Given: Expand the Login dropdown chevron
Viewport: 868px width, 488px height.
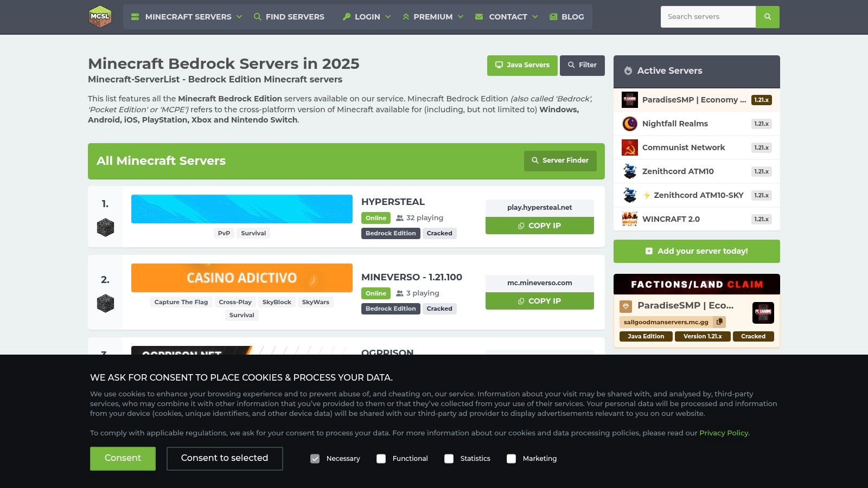Looking at the screenshot, I should pyautogui.click(x=388, y=17).
